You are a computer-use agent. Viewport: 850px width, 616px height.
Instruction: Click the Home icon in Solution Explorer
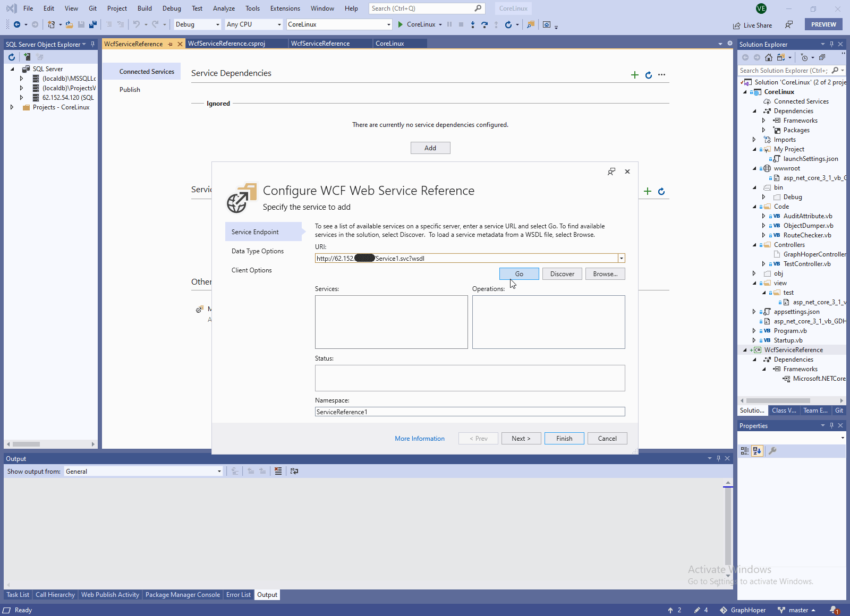[769, 57]
